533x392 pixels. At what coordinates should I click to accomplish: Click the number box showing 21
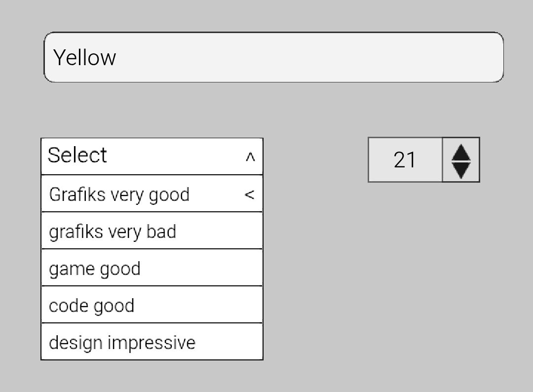pyautogui.click(x=405, y=160)
